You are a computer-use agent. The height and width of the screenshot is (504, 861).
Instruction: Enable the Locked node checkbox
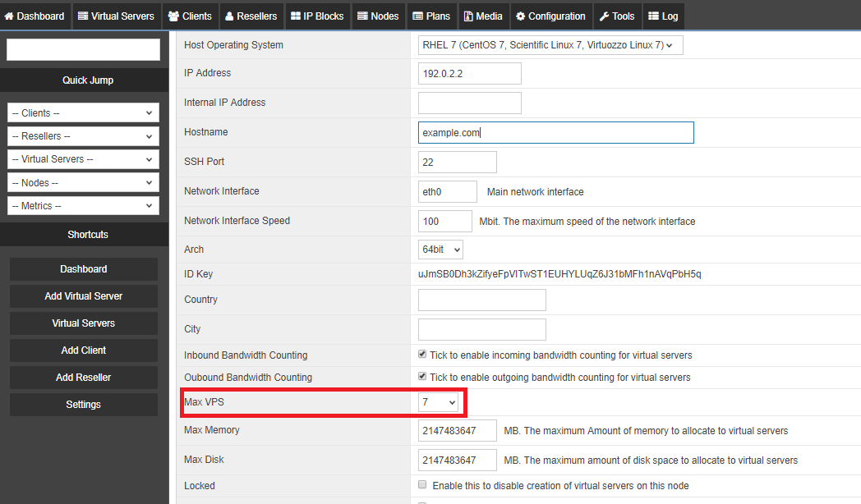(422, 485)
